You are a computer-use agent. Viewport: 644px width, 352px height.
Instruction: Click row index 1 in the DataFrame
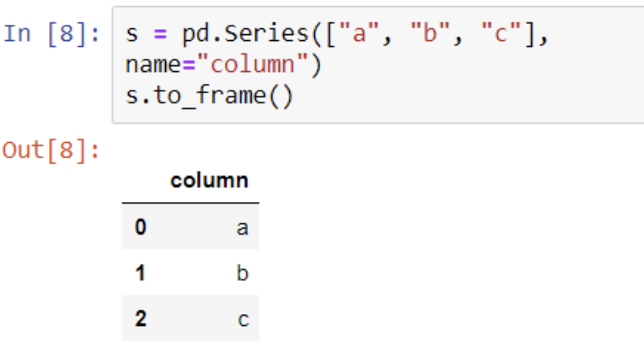141,274
